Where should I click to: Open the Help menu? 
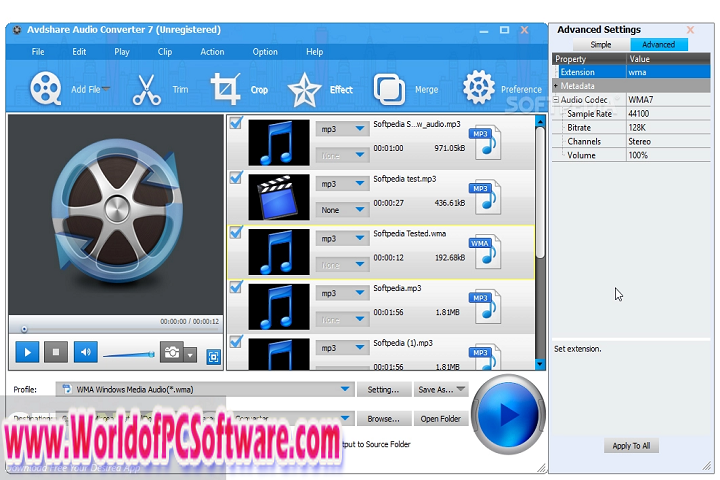point(315,51)
